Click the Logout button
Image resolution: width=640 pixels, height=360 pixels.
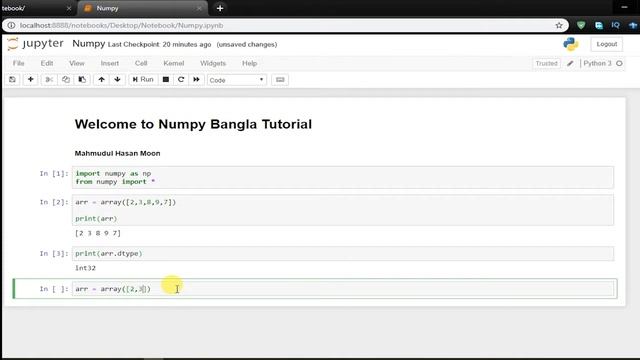click(x=607, y=44)
